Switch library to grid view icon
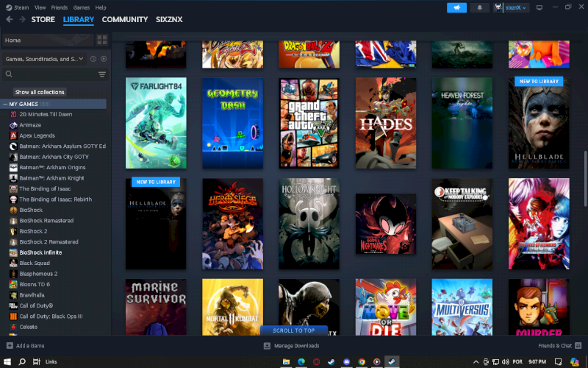Image resolution: width=588 pixels, height=368 pixels. [102, 40]
